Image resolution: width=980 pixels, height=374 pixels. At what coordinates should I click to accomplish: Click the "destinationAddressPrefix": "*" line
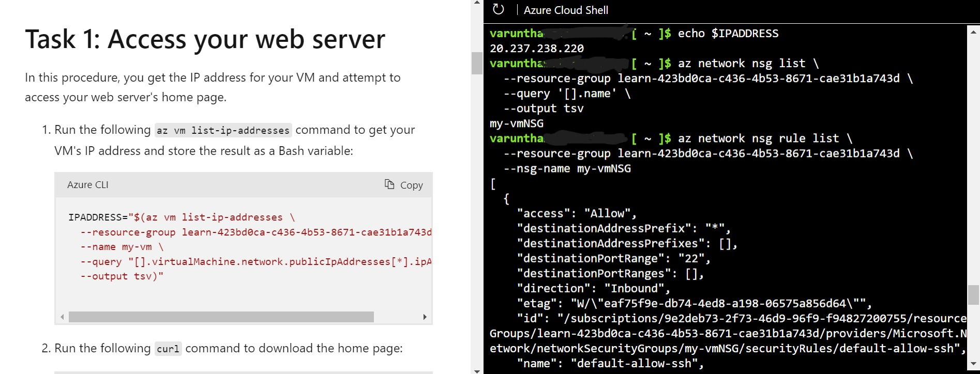pyautogui.click(x=624, y=228)
